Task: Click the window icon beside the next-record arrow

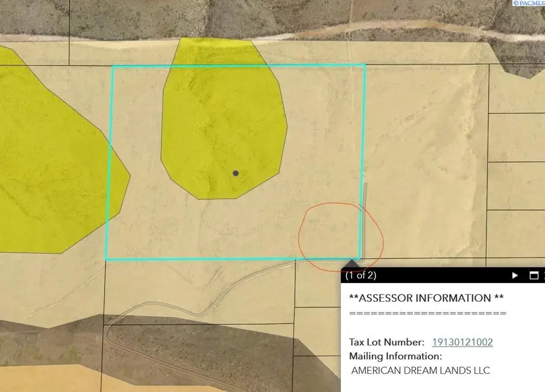Action: tap(533, 275)
